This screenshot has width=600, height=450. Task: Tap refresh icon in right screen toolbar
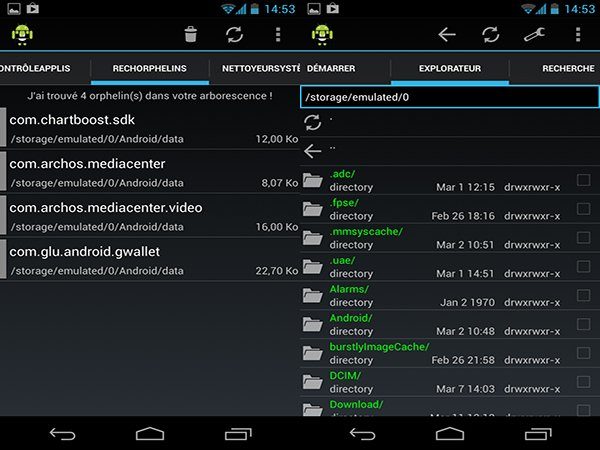[491, 34]
